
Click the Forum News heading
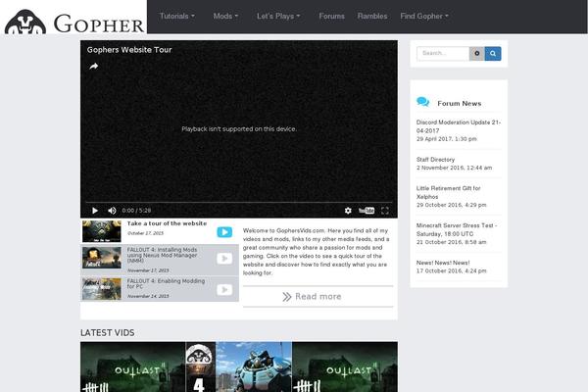click(459, 104)
